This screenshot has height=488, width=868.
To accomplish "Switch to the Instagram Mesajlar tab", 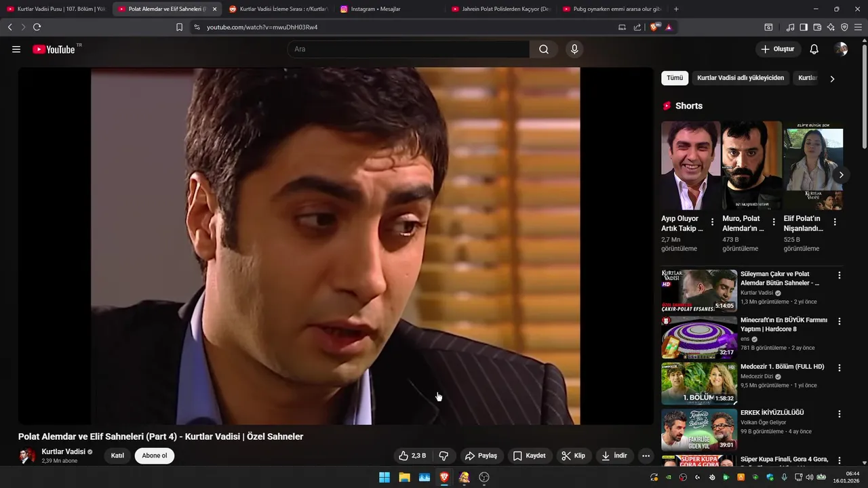I will point(390,9).
